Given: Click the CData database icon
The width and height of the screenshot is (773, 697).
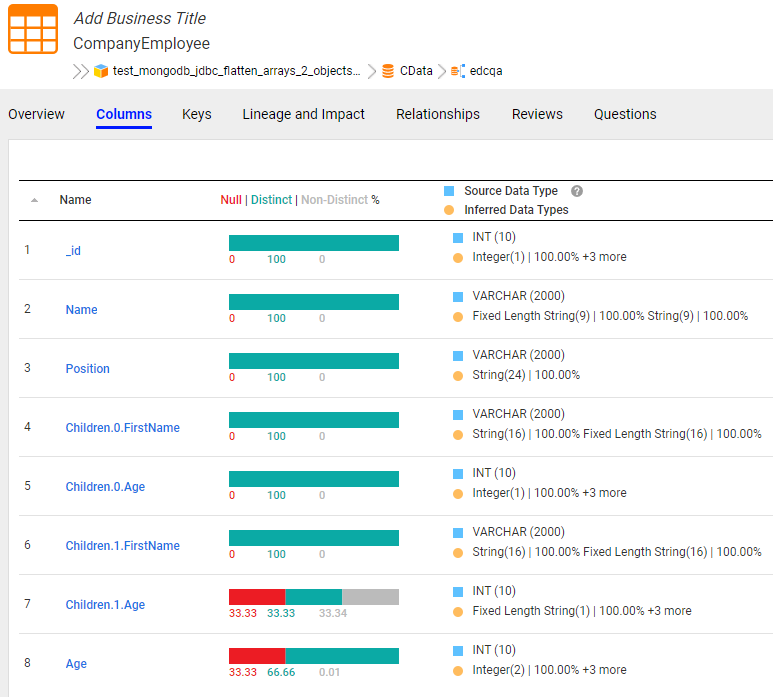Looking at the screenshot, I should [x=388, y=71].
